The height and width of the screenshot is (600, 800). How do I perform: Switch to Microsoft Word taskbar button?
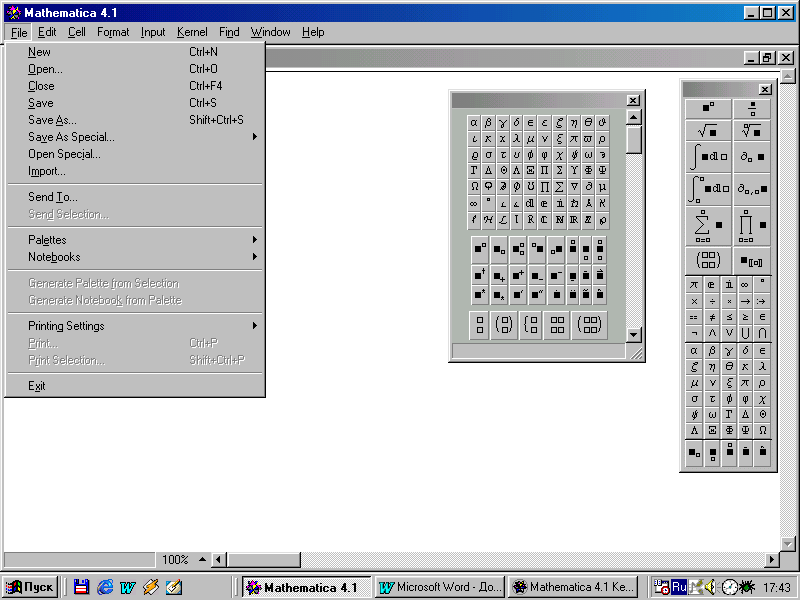[440, 587]
